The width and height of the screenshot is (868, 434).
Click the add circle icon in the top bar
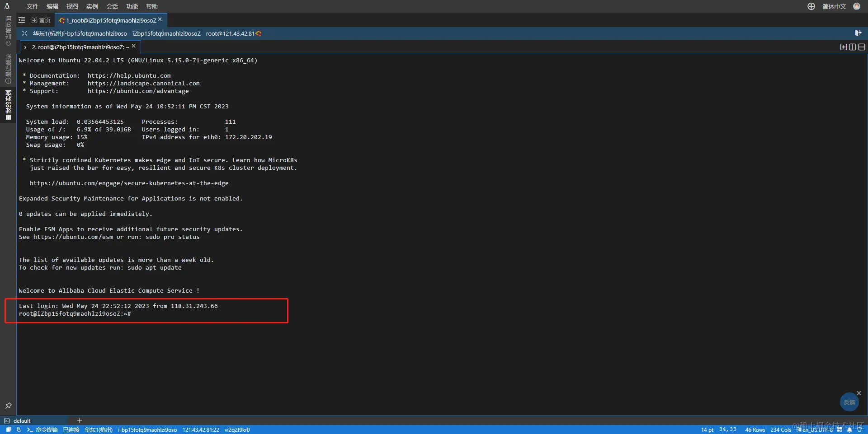(x=811, y=6)
